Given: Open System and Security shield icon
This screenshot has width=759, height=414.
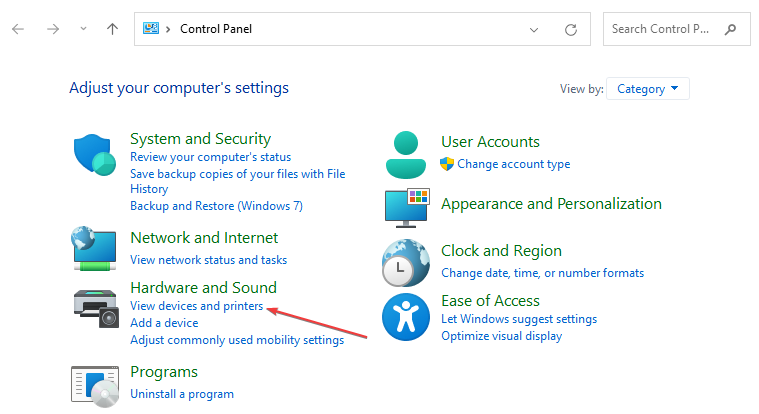Looking at the screenshot, I should click(x=94, y=155).
